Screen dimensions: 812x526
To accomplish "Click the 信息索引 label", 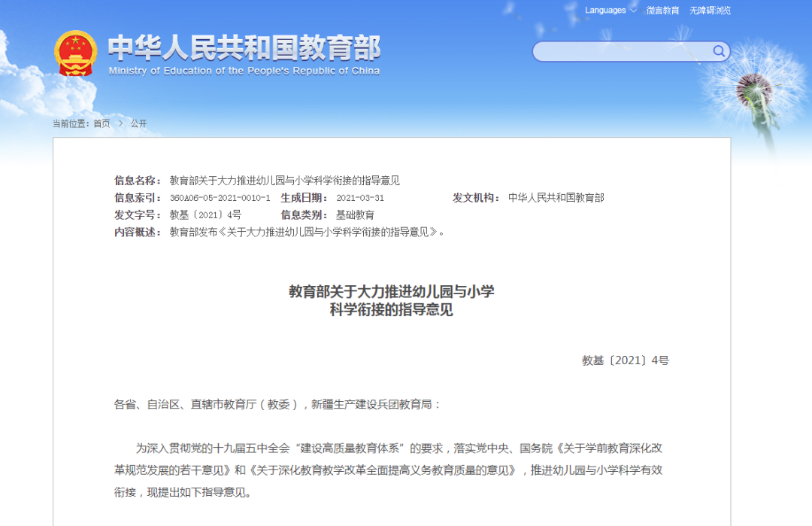I will click(x=138, y=197).
